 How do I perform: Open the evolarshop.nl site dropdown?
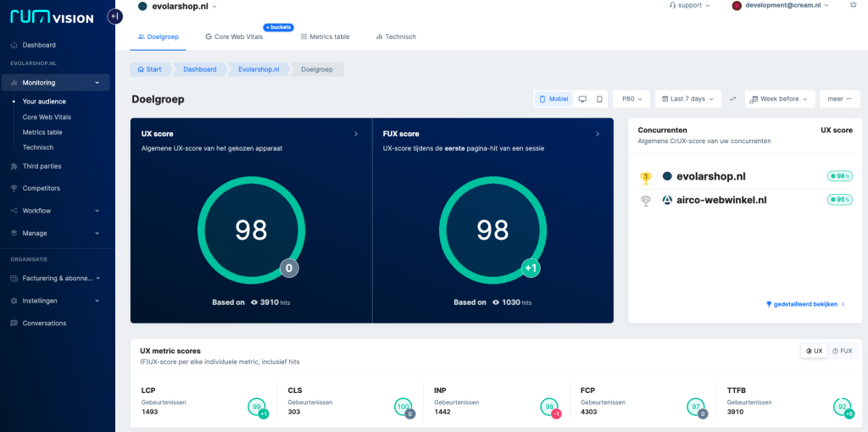click(177, 6)
